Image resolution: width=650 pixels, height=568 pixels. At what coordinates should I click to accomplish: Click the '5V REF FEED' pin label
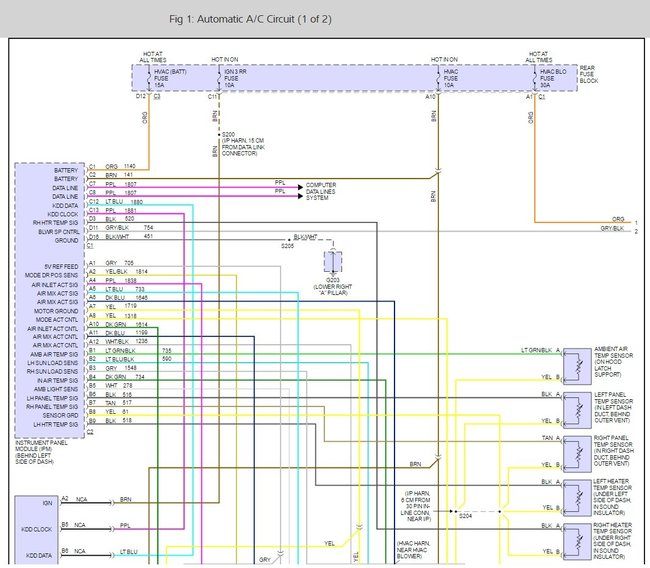pos(61,267)
